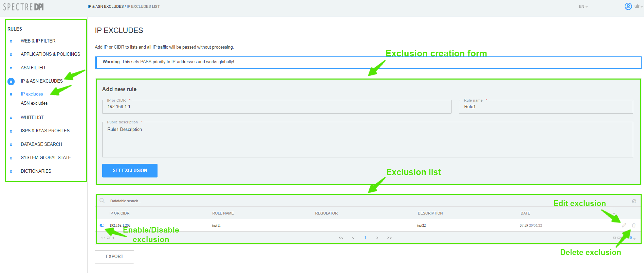
Task: Toggle the 192.168.1.203 exclusion switch
Action: [x=102, y=225]
